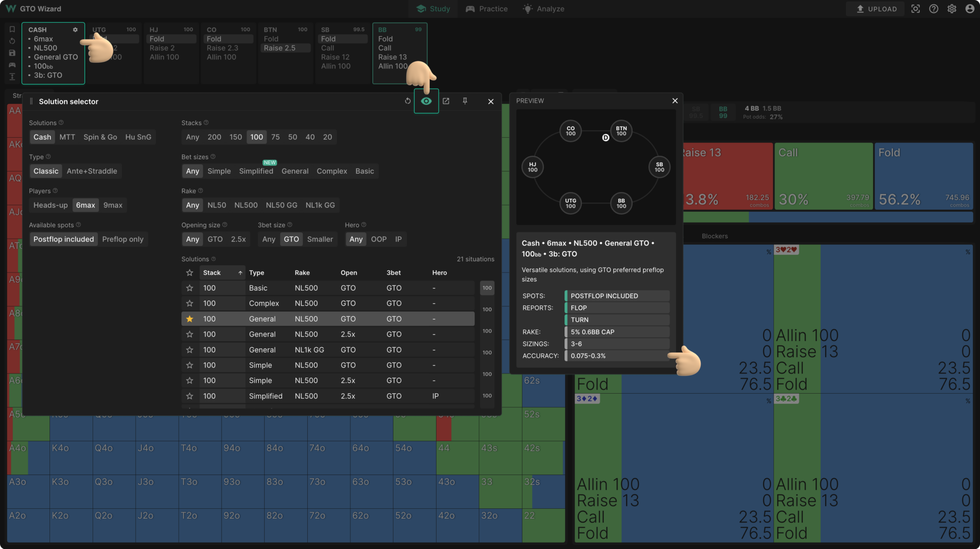Open the help icon near the settings gear
980x549 pixels.
click(933, 8)
